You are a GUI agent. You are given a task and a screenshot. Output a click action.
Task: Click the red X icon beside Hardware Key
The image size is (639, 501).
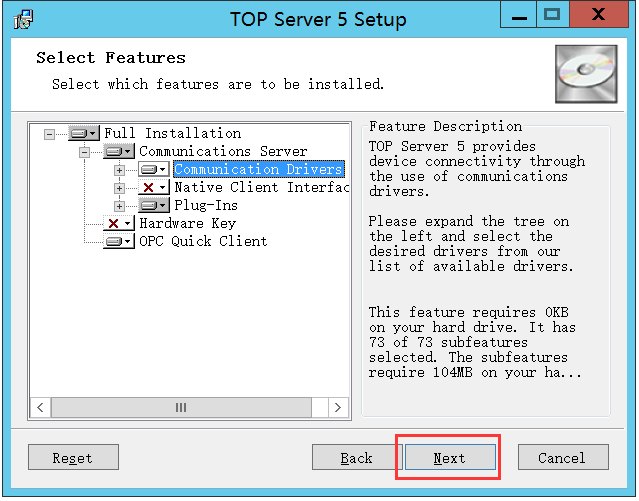pos(118,223)
